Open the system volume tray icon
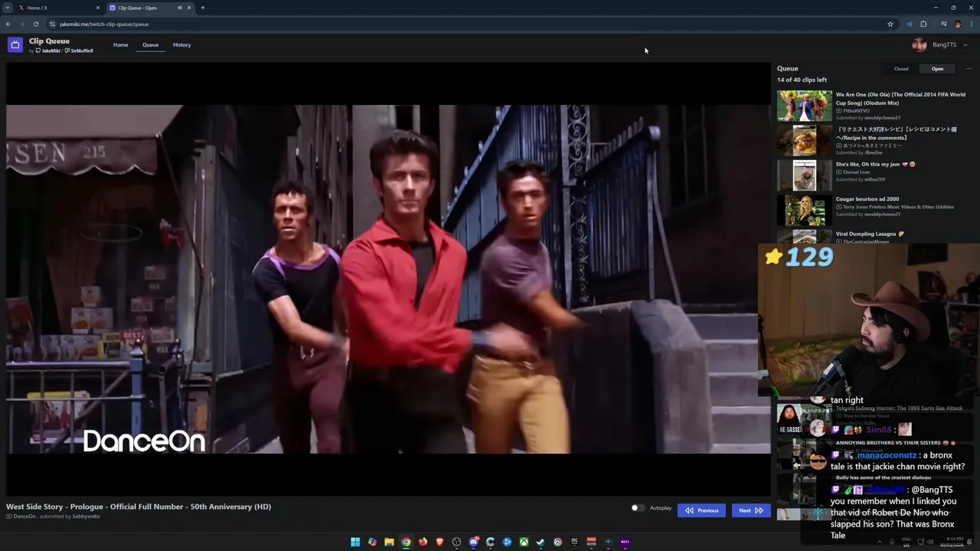980x551 pixels. click(929, 542)
